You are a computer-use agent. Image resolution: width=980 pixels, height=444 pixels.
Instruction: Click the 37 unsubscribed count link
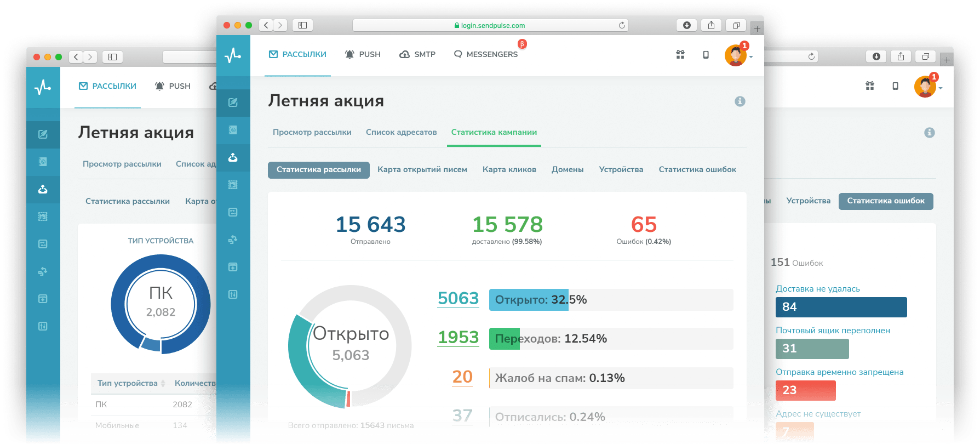point(462,415)
